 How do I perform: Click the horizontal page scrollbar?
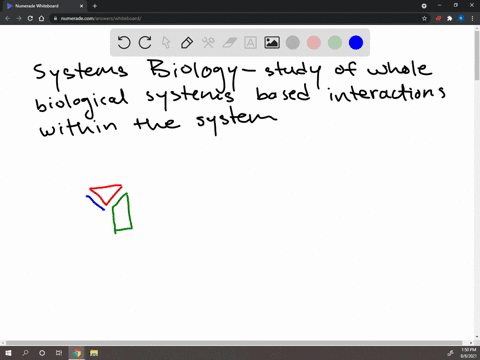point(234,343)
